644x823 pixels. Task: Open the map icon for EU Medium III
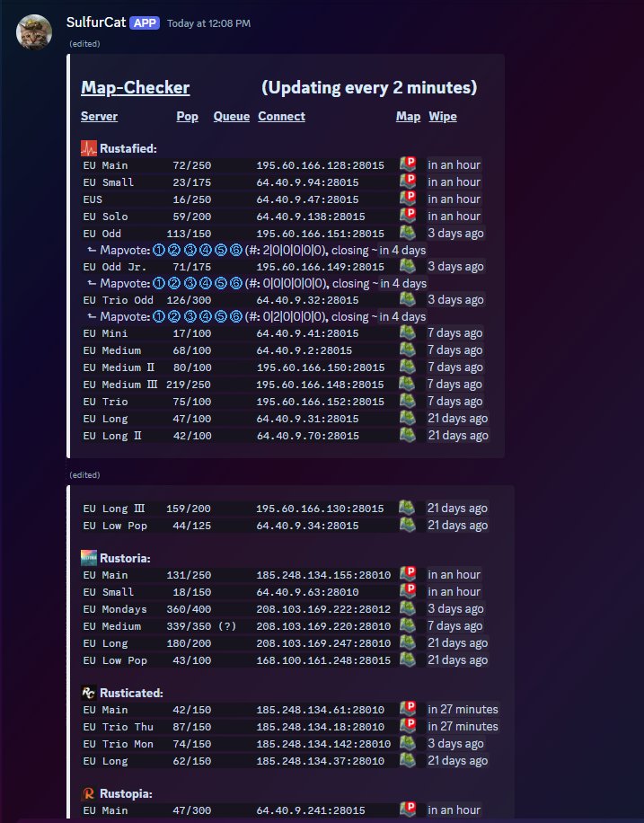407,383
